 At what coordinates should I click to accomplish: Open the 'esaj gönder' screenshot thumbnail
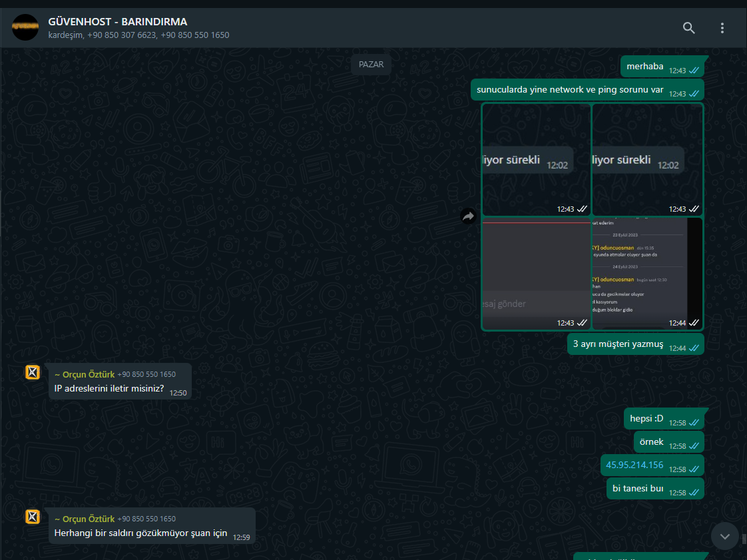[x=537, y=274]
